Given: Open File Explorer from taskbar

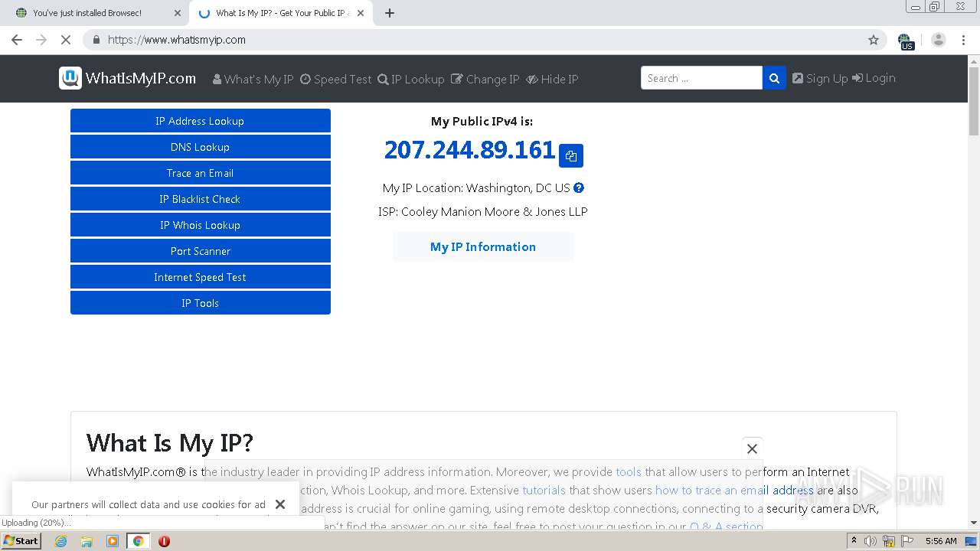Looking at the screenshot, I should (87, 541).
